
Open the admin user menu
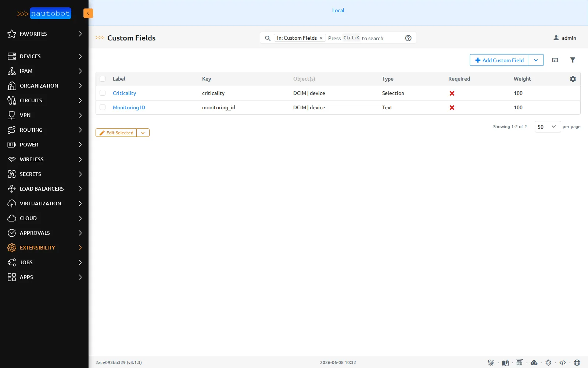[565, 38]
